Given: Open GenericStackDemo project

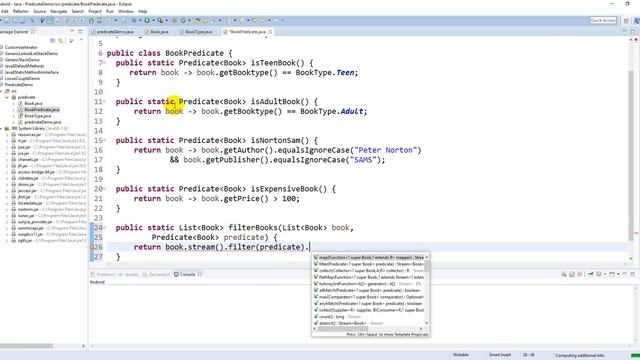Looking at the screenshot, I should coord(22,60).
